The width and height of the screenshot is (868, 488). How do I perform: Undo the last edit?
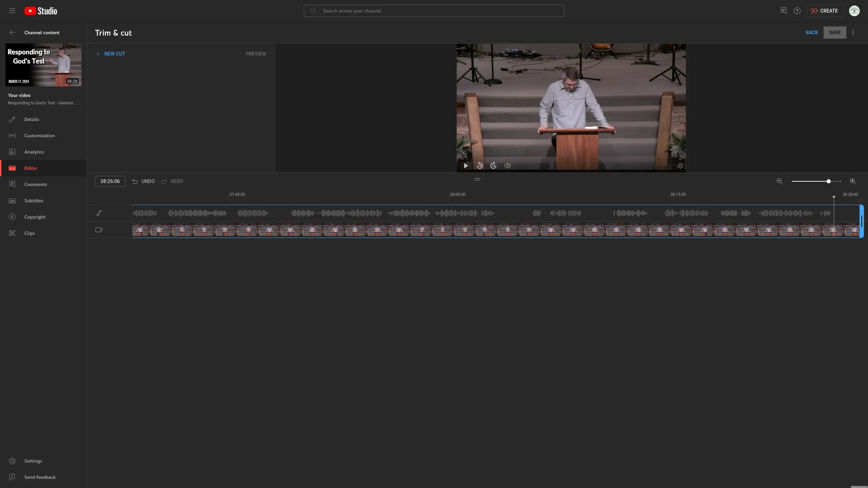[x=143, y=181]
